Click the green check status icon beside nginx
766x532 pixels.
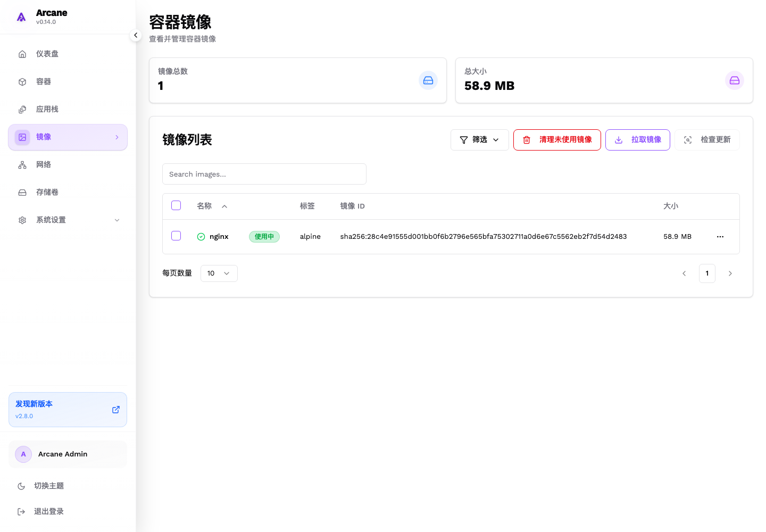point(201,237)
